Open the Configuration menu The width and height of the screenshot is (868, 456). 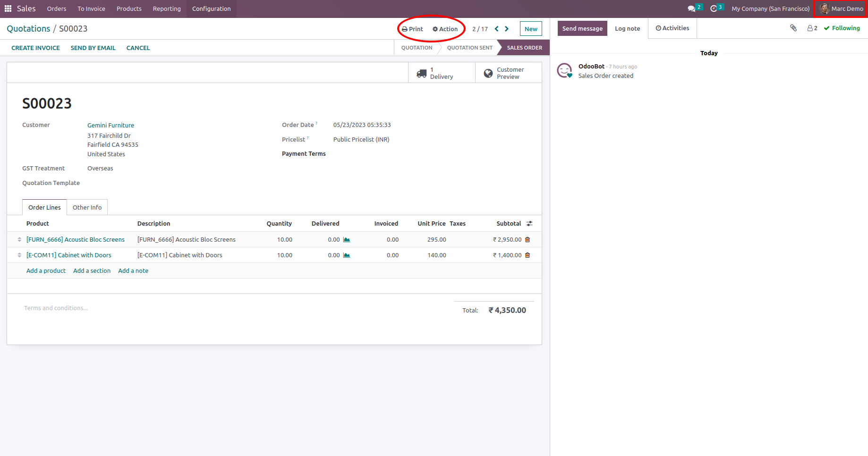[212, 8]
